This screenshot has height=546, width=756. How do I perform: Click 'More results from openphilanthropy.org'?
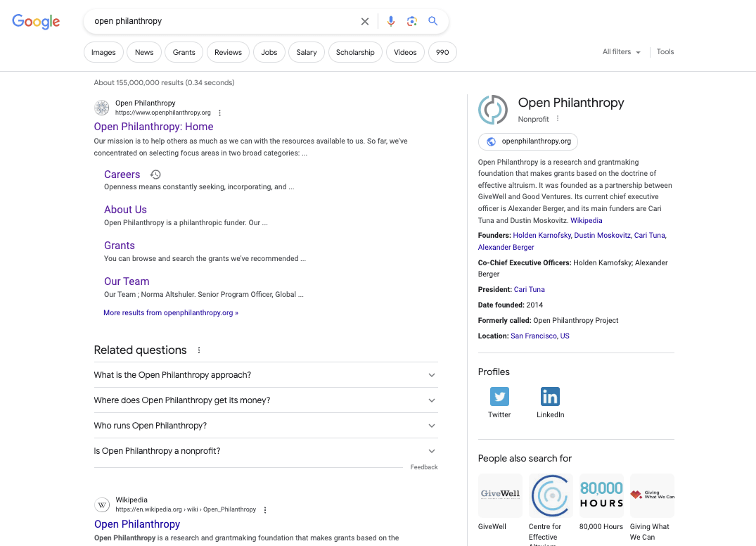[171, 312]
